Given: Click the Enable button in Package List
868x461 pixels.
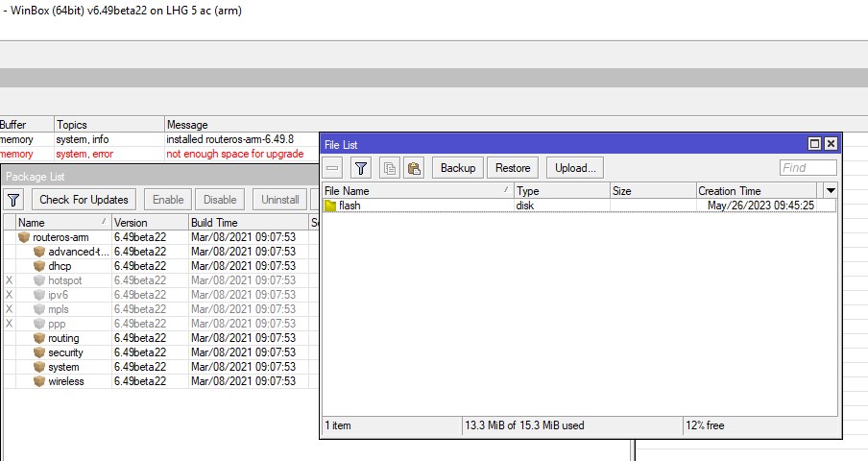Looking at the screenshot, I should tap(168, 199).
